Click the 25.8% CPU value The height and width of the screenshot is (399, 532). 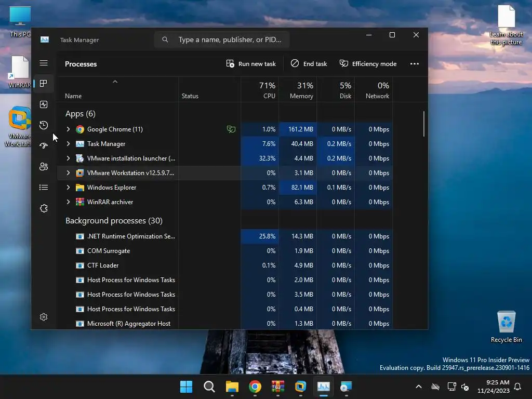point(267,236)
